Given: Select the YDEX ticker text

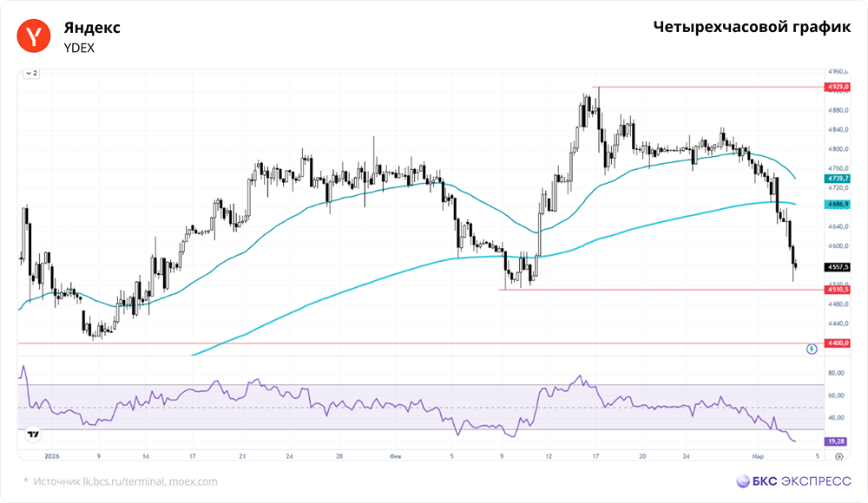Looking at the screenshot, I should [79, 49].
